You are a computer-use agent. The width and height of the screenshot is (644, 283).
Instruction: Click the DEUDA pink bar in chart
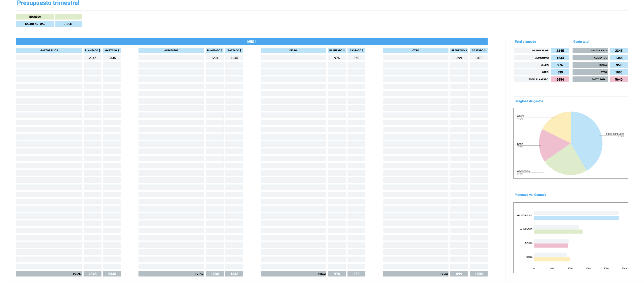(551, 246)
